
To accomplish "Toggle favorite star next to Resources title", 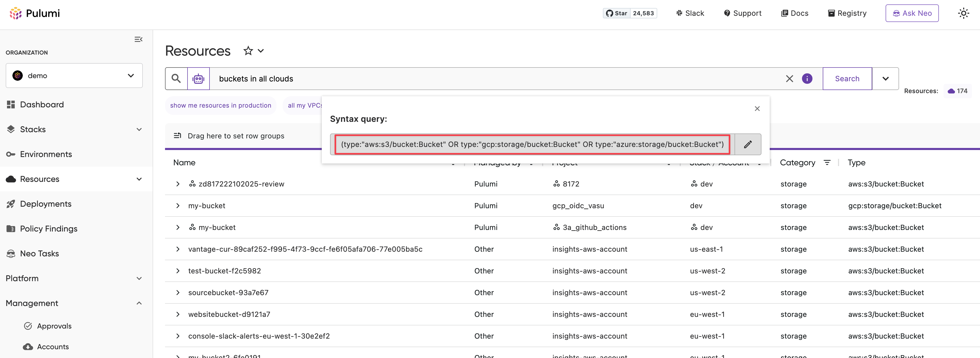I will 248,50.
